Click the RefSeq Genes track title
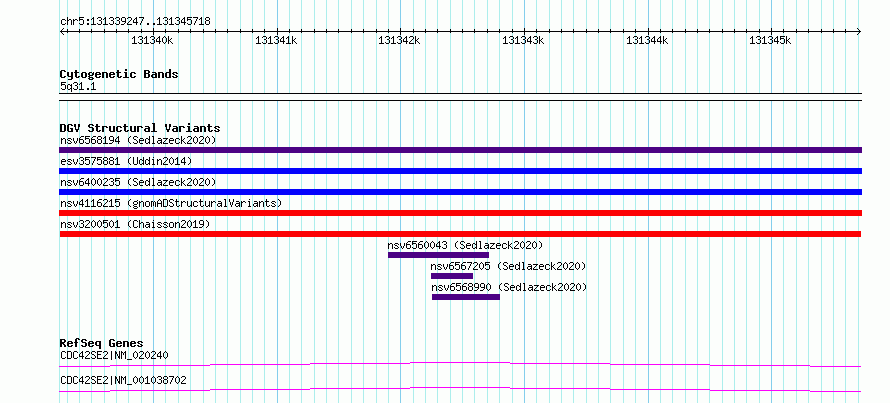The height and width of the screenshot is (403, 890). point(101,343)
